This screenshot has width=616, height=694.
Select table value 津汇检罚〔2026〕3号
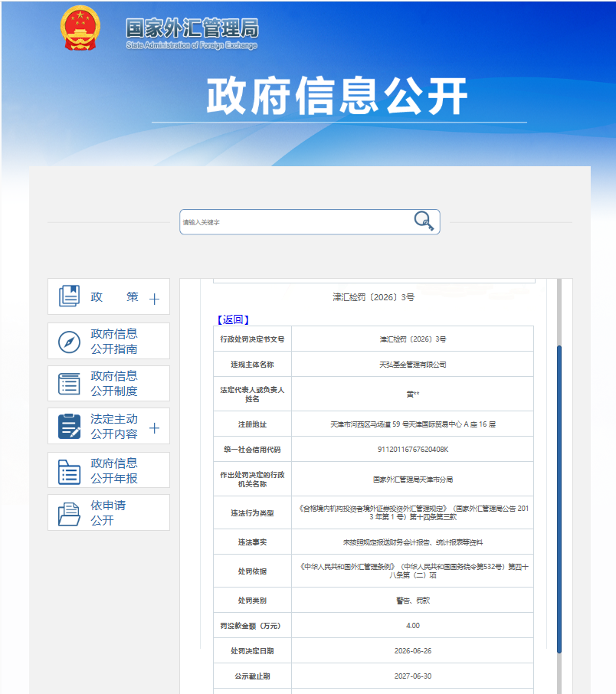pyautogui.click(x=413, y=339)
